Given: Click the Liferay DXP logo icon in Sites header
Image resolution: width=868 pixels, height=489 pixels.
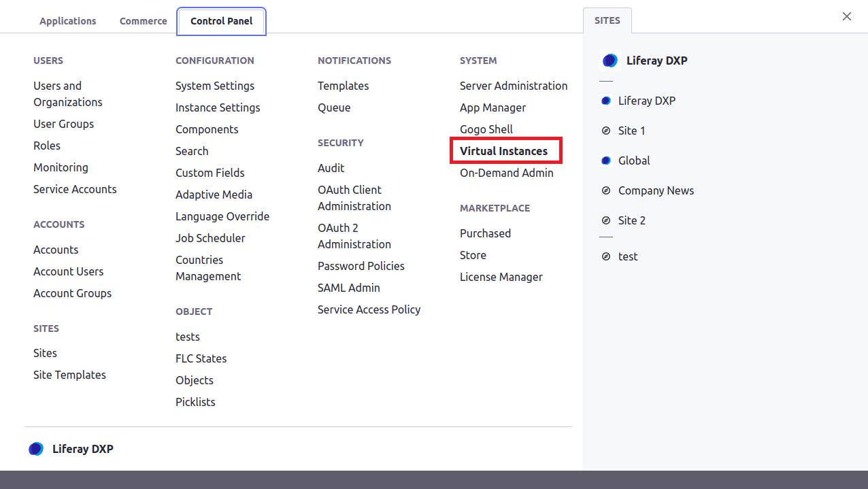Looking at the screenshot, I should click(x=610, y=61).
